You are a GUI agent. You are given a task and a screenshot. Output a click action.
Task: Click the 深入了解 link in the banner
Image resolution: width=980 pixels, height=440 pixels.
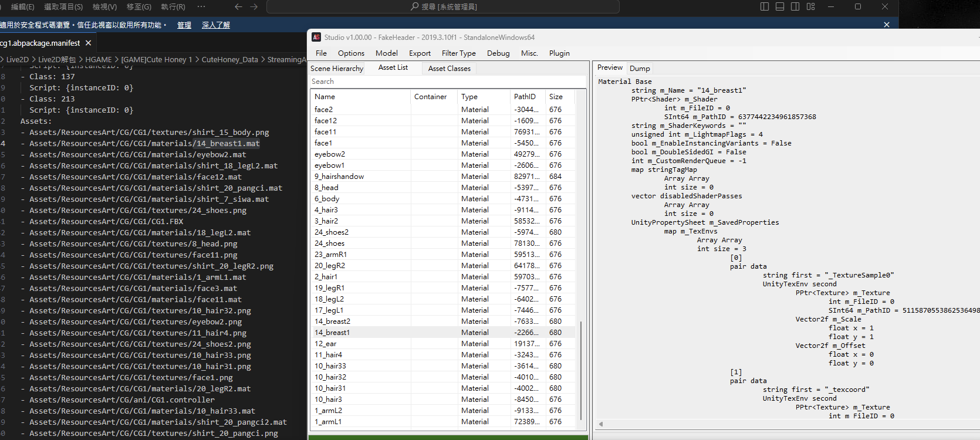216,25
